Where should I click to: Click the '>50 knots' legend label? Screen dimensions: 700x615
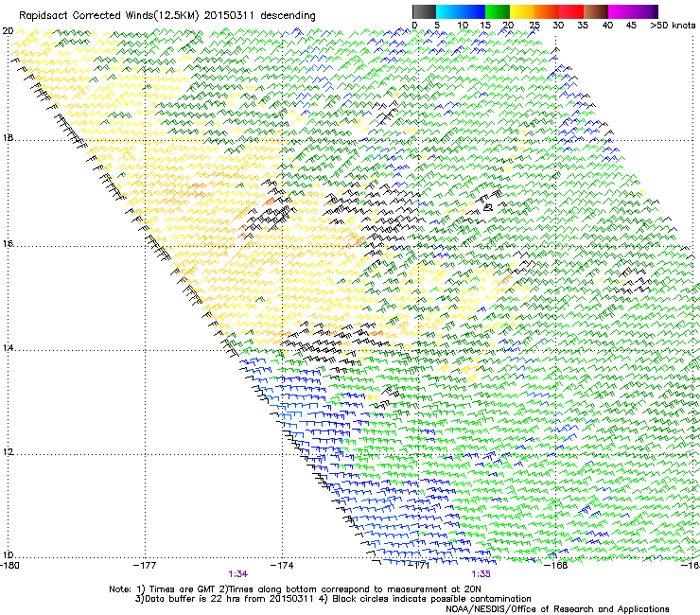(x=673, y=26)
